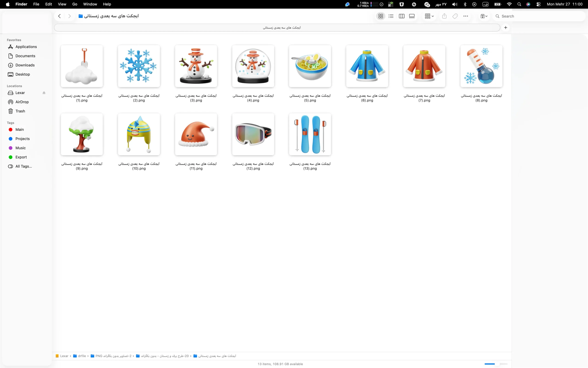
Task: Select the blue jacket image (6).png
Action: point(367,66)
